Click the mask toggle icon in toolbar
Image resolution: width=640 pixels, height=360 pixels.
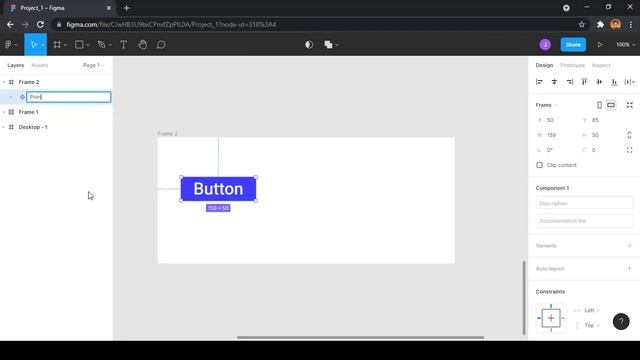309,44
